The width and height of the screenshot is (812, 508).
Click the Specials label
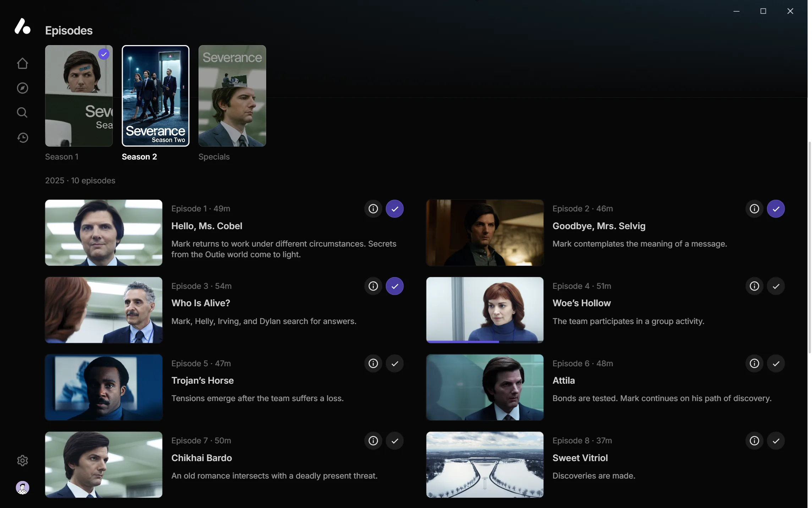click(x=214, y=157)
